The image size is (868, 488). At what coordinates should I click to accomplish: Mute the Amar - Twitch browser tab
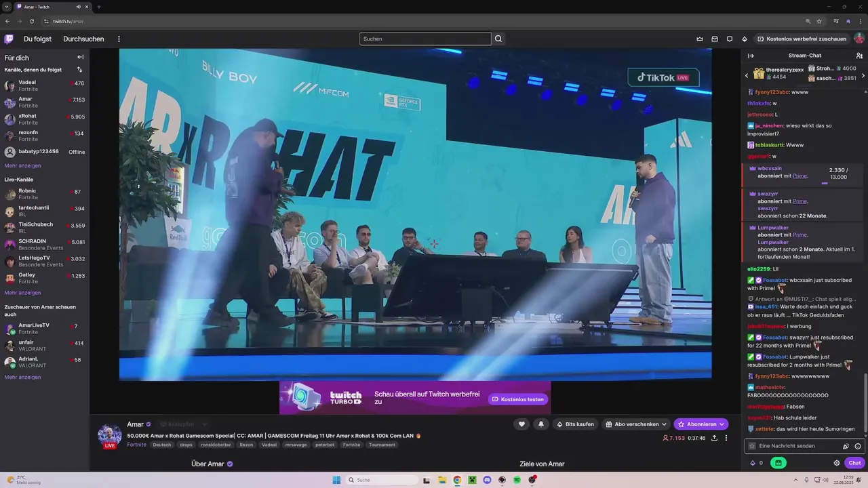pyautogui.click(x=79, y=7)
